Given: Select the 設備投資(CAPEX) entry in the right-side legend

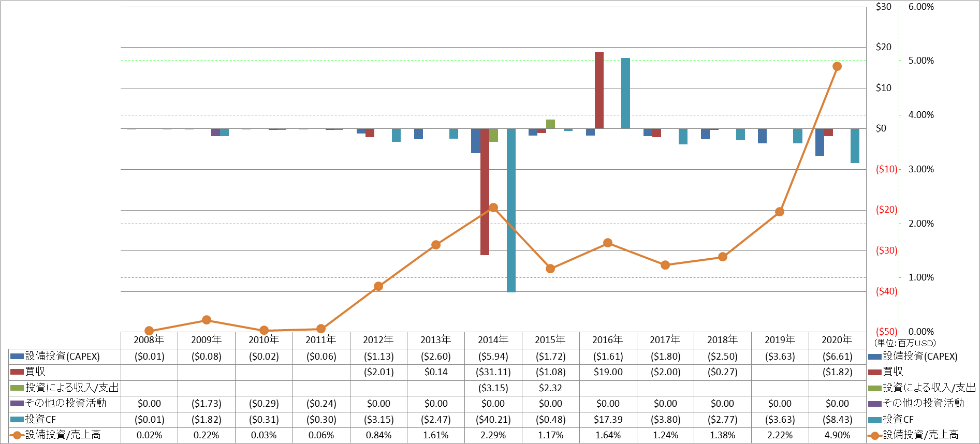Looking at the screenshot, I should pos(913,357).
